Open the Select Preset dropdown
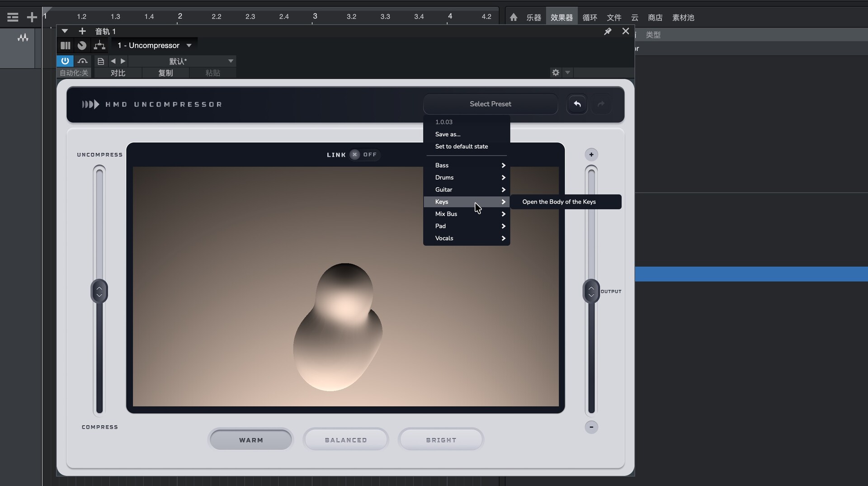Screen dimensions: 868x486 tap(490, 104)
